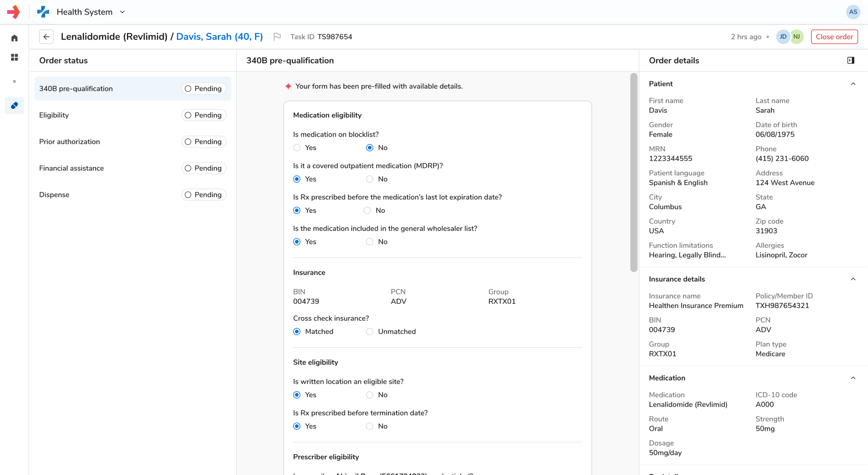Collapse the Order details side panel icon
This screenshot has height=475, width=868.
850,60
